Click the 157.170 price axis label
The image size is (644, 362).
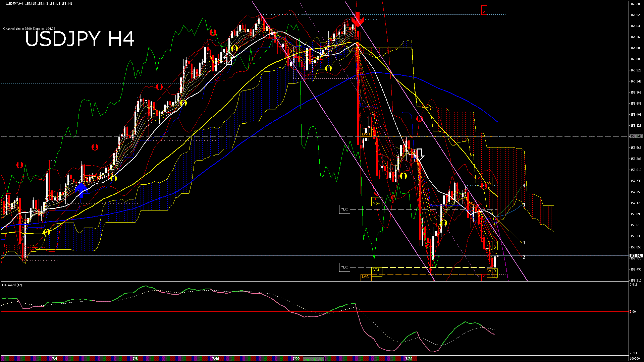pos(636,203)
